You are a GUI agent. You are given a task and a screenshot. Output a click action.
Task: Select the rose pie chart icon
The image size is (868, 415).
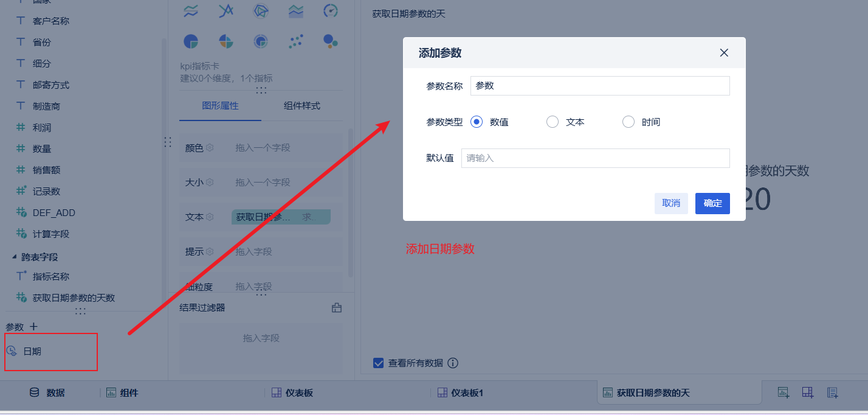(x=226, y=41)
